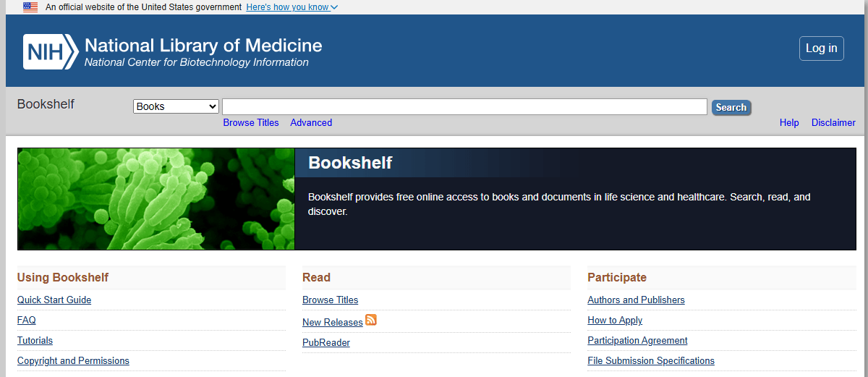Click the Log in button
The width and height of the screenshot is (868, 377).
[x=821, y=48]
